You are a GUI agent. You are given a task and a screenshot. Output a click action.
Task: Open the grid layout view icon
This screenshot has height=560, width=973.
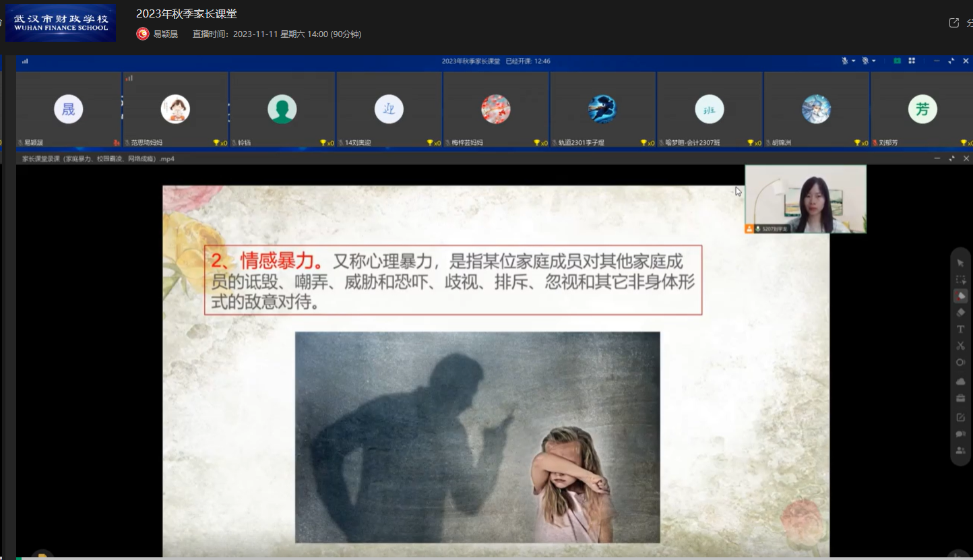[x=912, y=61]
